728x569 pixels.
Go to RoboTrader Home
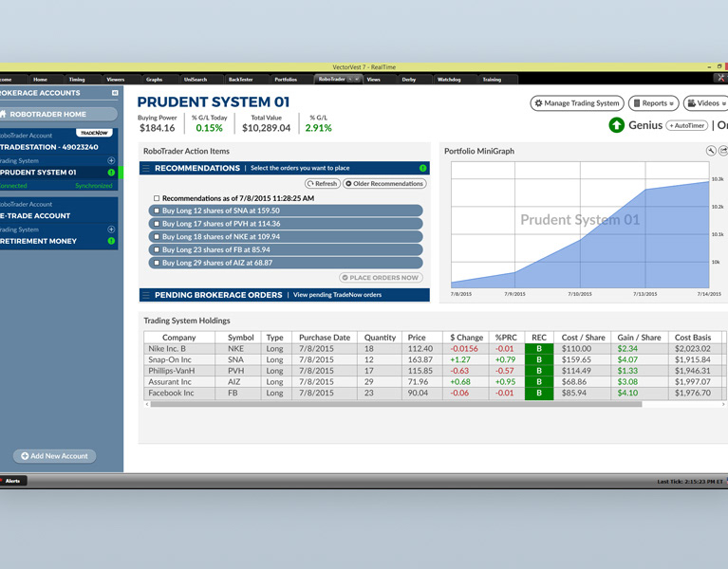58,114
